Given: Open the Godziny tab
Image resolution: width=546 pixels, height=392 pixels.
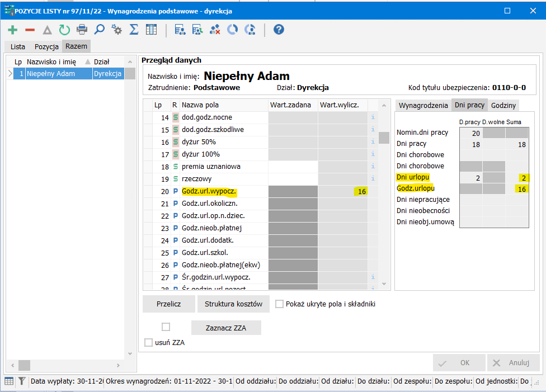Looking at the screenshot, I should coord(503,106).
